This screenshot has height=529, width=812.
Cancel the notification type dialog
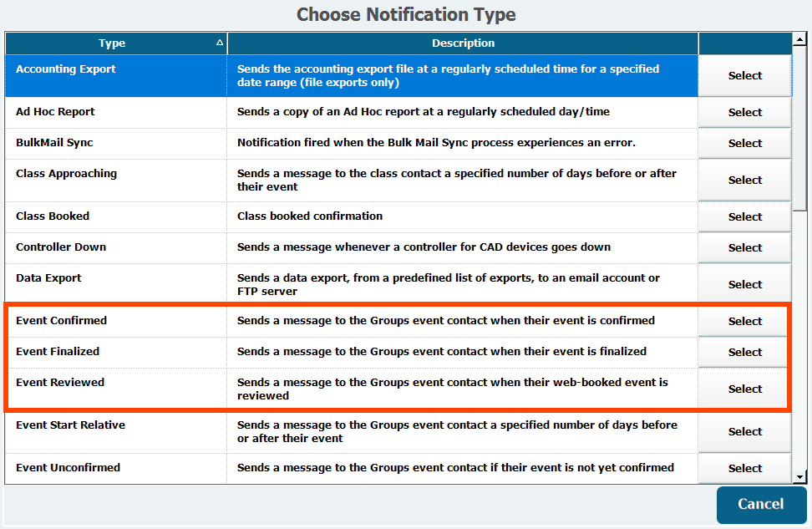coord(760,504)
